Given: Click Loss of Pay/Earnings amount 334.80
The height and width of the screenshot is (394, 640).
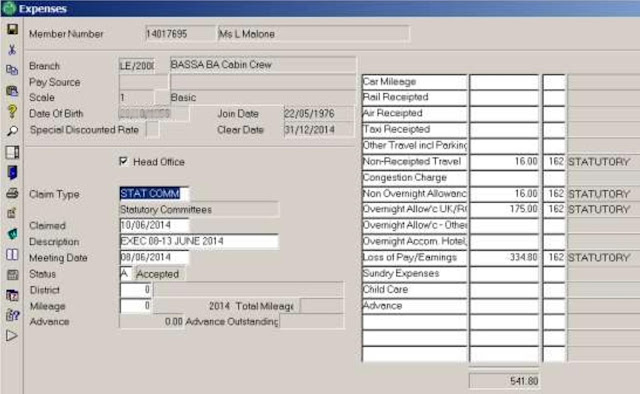Looking at the screenshot, I should (504, 258).
